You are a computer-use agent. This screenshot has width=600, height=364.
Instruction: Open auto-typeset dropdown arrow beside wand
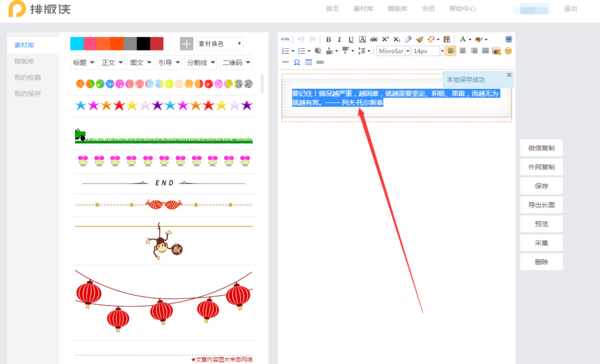coord(438,39)
